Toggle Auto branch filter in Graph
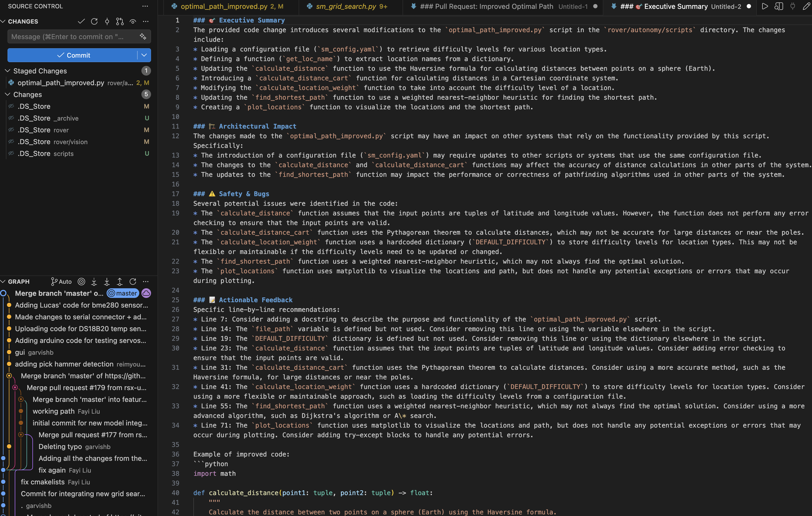 (x=61, y=282)
